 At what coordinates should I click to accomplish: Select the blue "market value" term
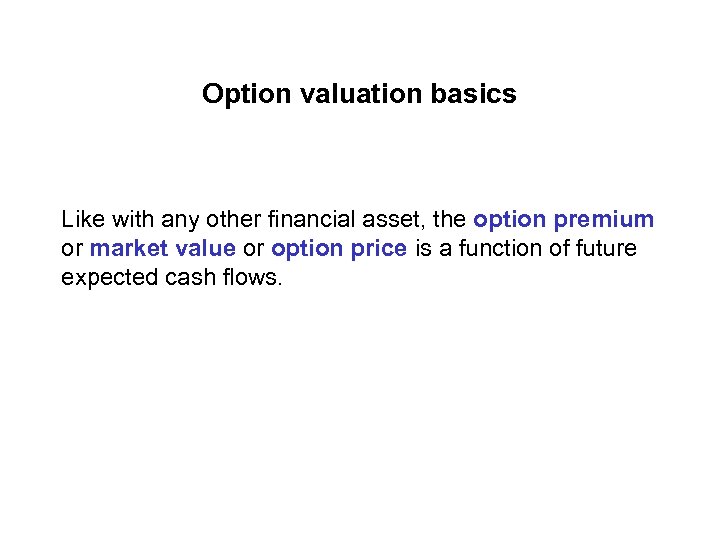[x=163, y=248]
